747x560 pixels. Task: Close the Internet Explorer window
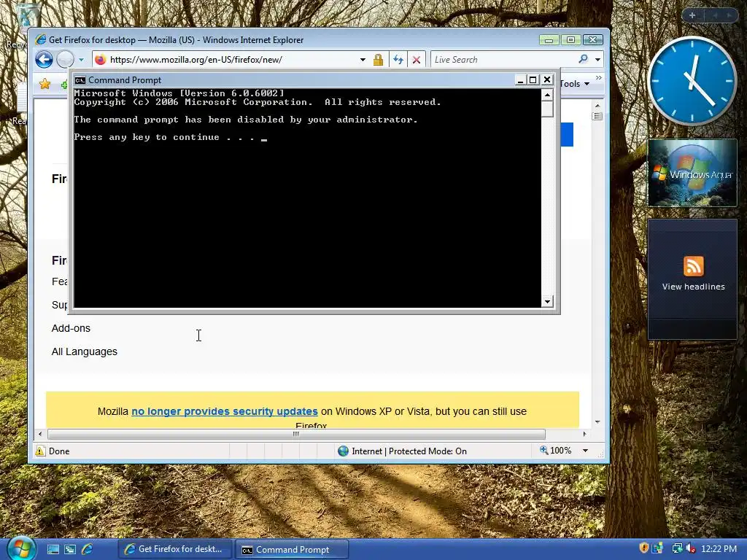tap(592, 40)
